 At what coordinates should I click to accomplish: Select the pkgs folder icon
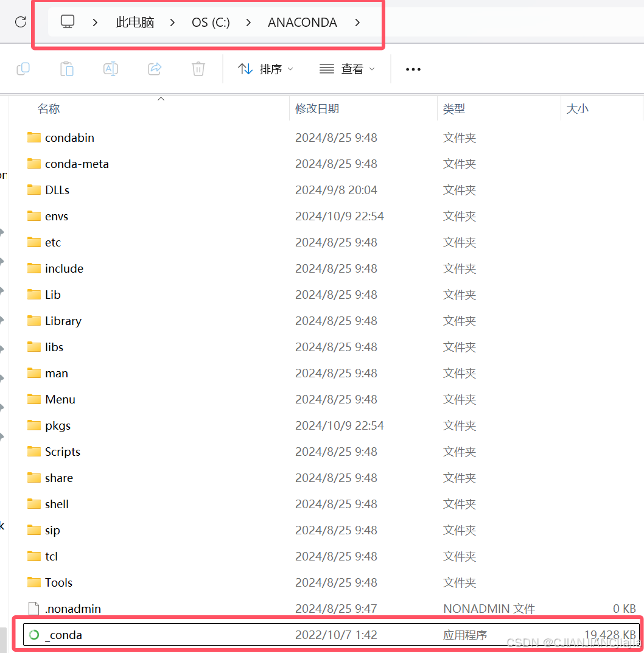[33, 425]
